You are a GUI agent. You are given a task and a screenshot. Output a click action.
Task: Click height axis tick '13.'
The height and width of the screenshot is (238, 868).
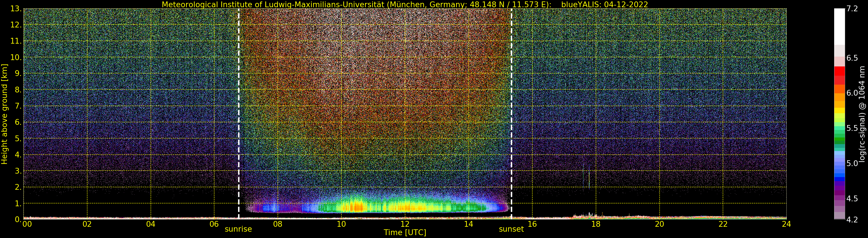tap(16, 9)
